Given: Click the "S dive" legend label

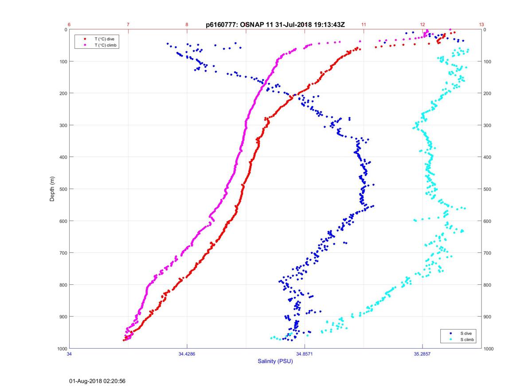Looking at the screenshot, I should 467,333.
